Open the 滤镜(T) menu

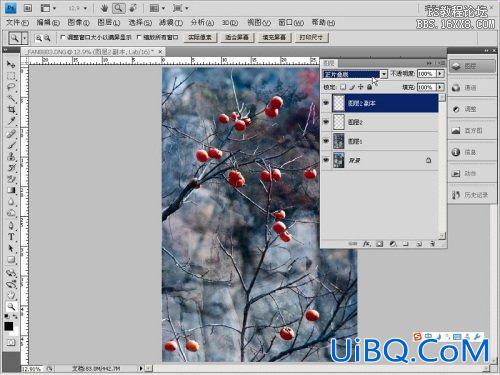click(x=171, y=23)
